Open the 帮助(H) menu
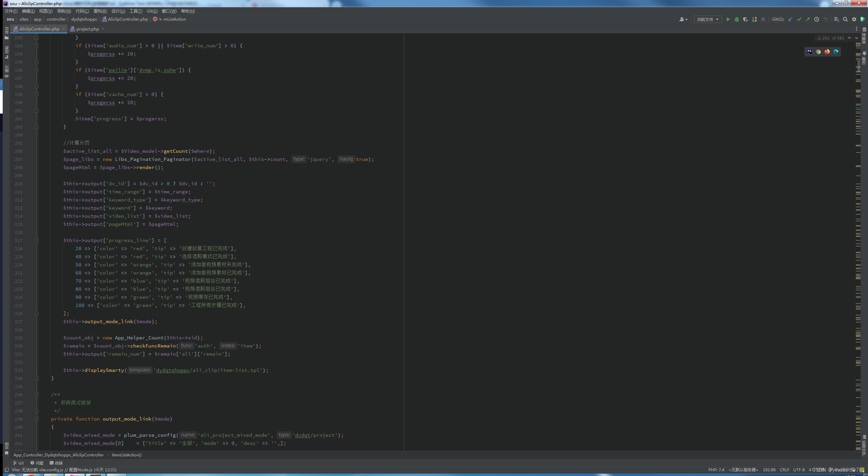The height and width of the screenshot is (476, 868). (188, 11)
